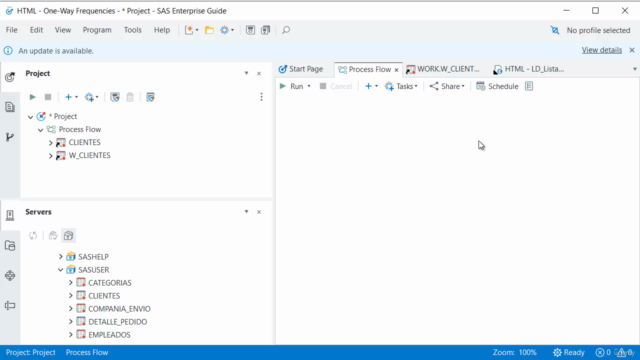This screenshot has width=640, height=360.
Task: Expand the COMPANIA_ENVIO table node
Action: point(71,309)
